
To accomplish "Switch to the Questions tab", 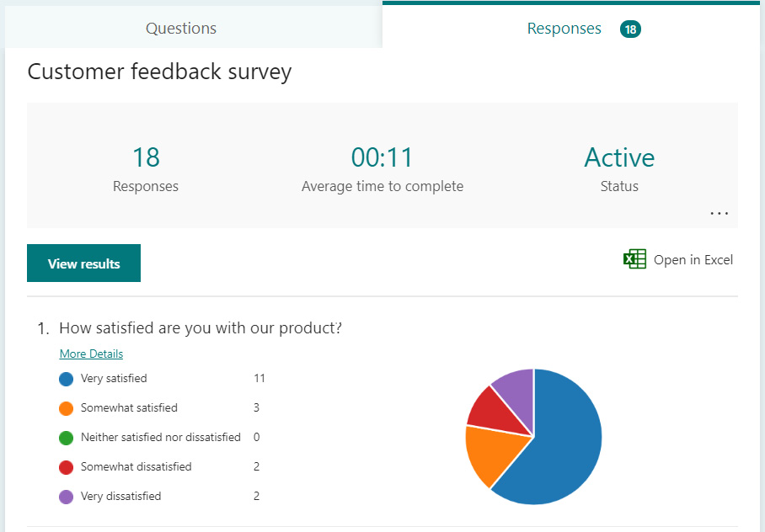I will [181, 29].
